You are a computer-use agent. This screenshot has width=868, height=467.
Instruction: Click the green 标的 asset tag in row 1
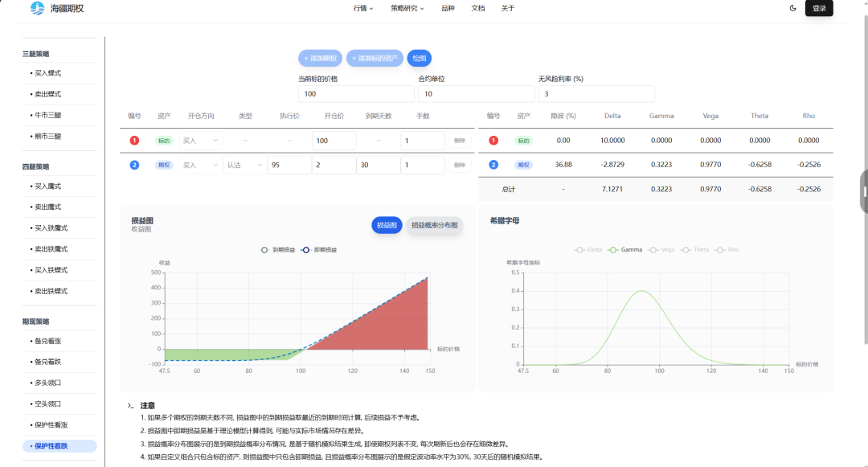tap(164, 141)
